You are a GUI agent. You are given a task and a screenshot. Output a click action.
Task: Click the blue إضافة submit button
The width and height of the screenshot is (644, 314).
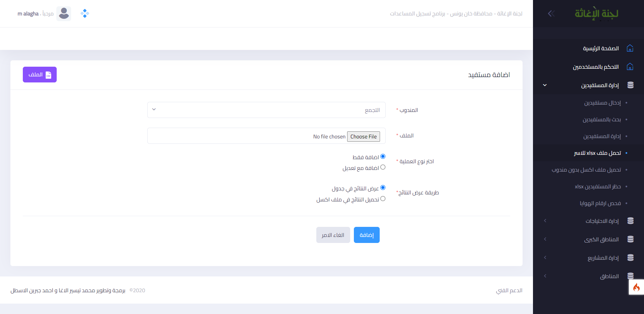click(367, 235)
